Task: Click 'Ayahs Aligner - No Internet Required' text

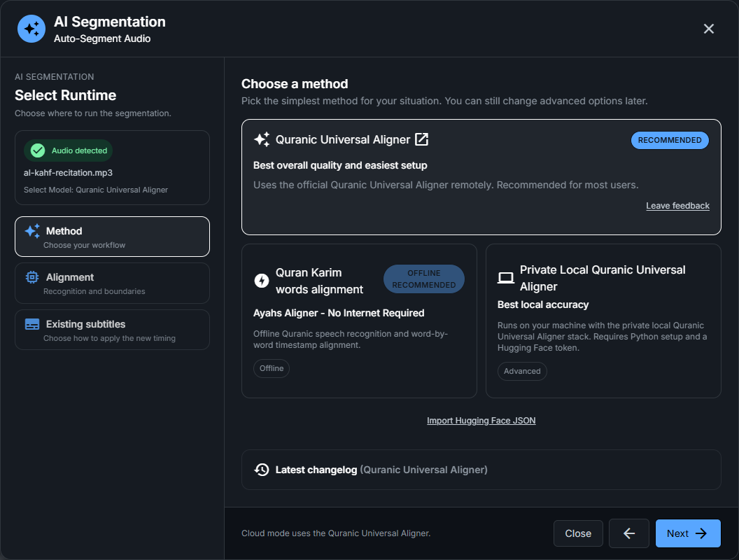Action: click(x=339, y=313)
